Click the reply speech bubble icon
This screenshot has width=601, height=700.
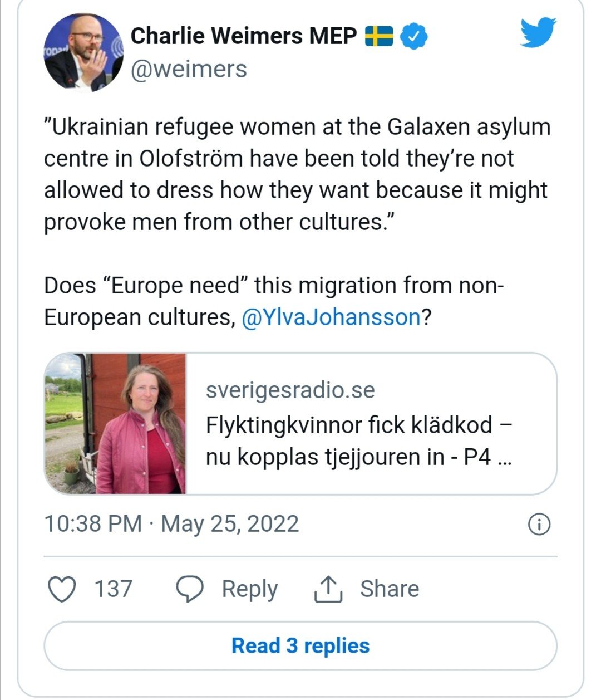[189, 589]
